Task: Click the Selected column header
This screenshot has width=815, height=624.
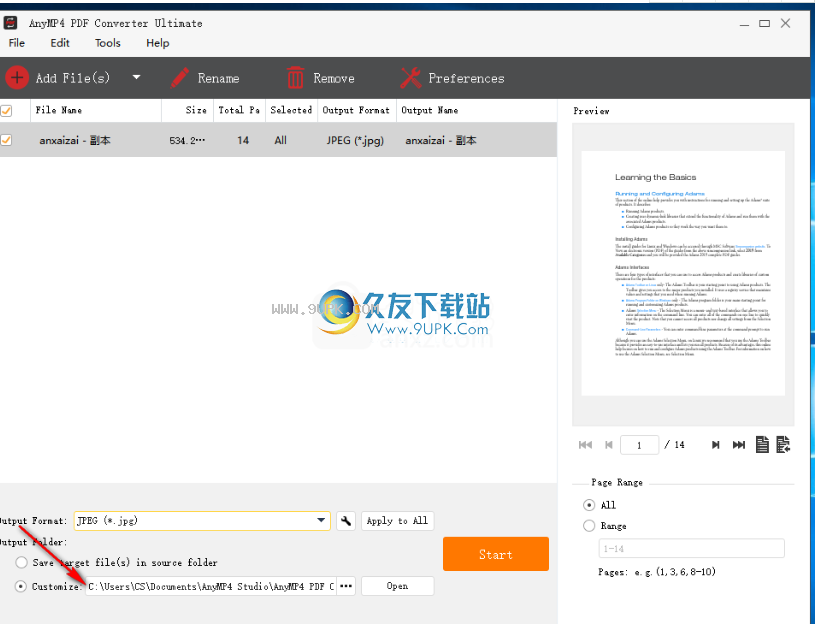Action: point(291,110)
